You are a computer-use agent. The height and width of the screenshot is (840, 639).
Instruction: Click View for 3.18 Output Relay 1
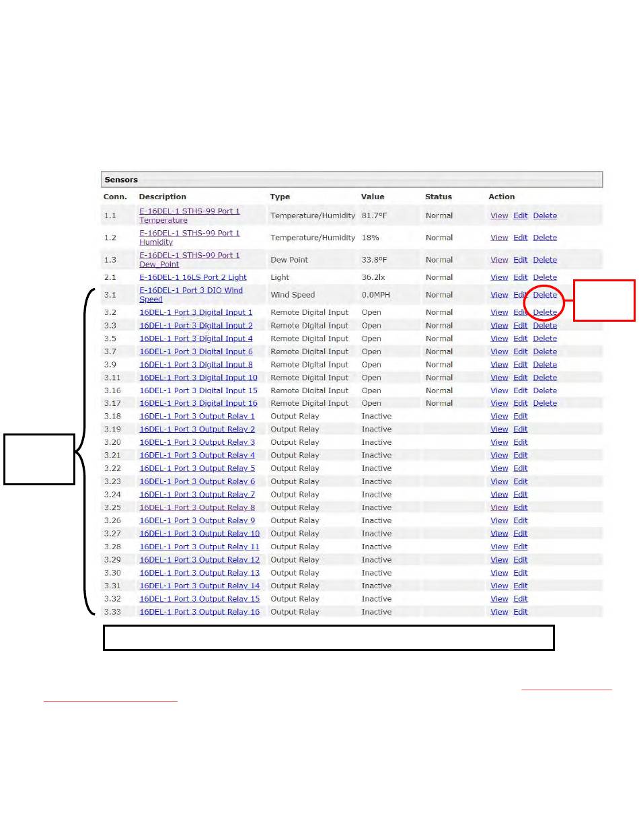[x=499, y=417]
